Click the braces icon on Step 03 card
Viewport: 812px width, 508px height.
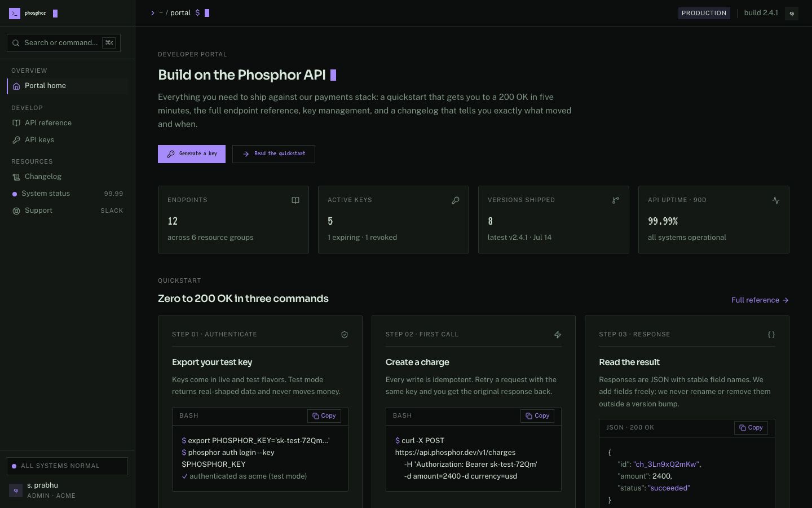coord(771,335)
